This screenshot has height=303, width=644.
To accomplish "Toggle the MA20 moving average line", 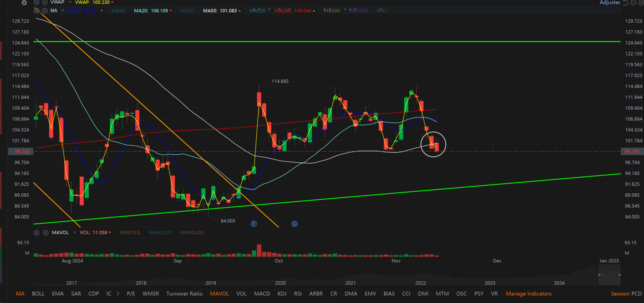I will (153, 11).
